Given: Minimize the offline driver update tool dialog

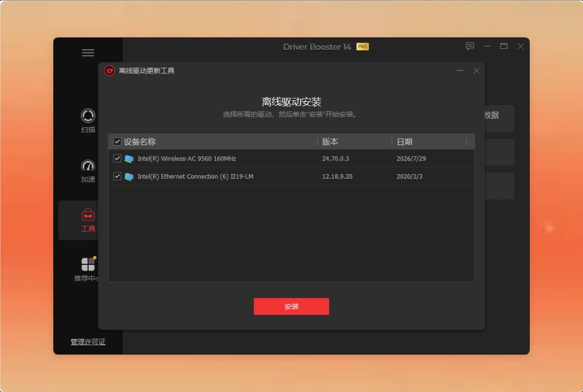Looking at the screenshot, I should (x=460, y=71).
